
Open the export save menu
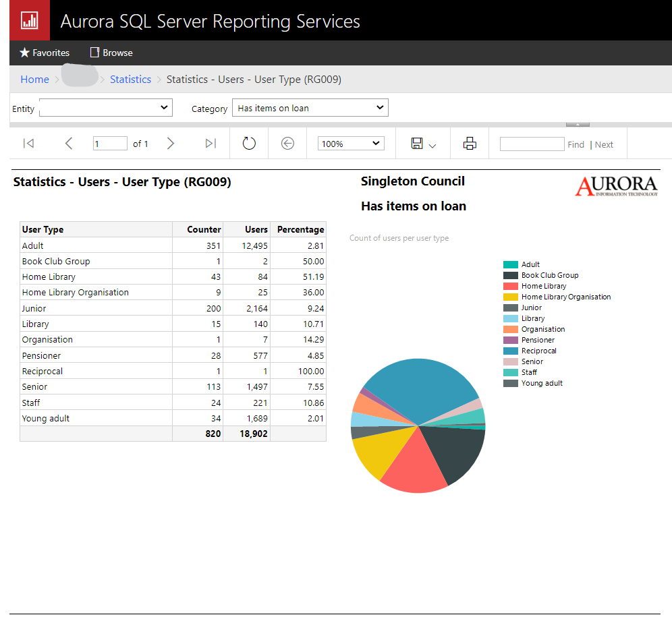tap(417, 143)
